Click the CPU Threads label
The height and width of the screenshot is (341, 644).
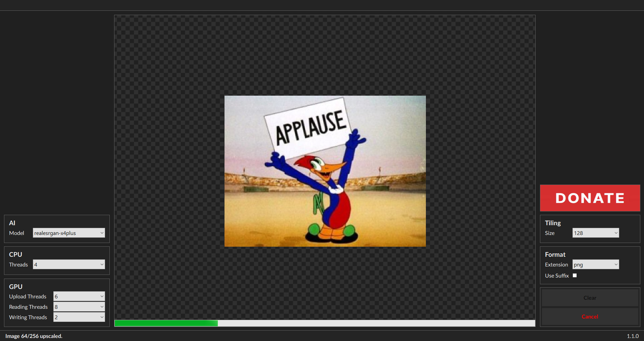pos(18,264)
